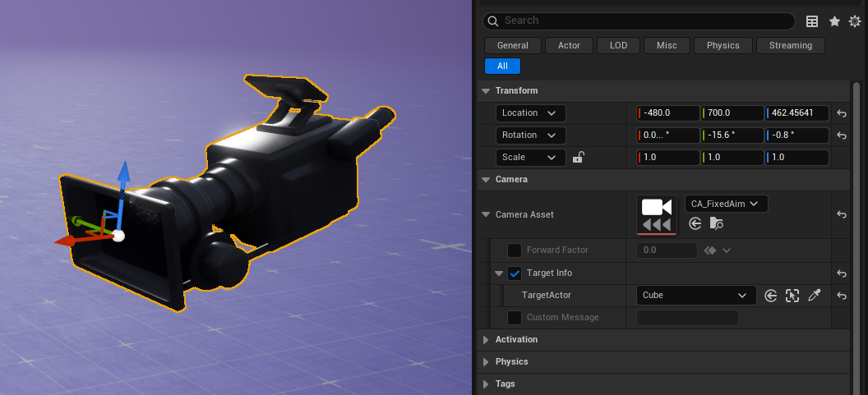The width and height of the screenshot is (868, 395).
Task: Click the Camera Asset thumbnail
Action: (x=657, y=214)
